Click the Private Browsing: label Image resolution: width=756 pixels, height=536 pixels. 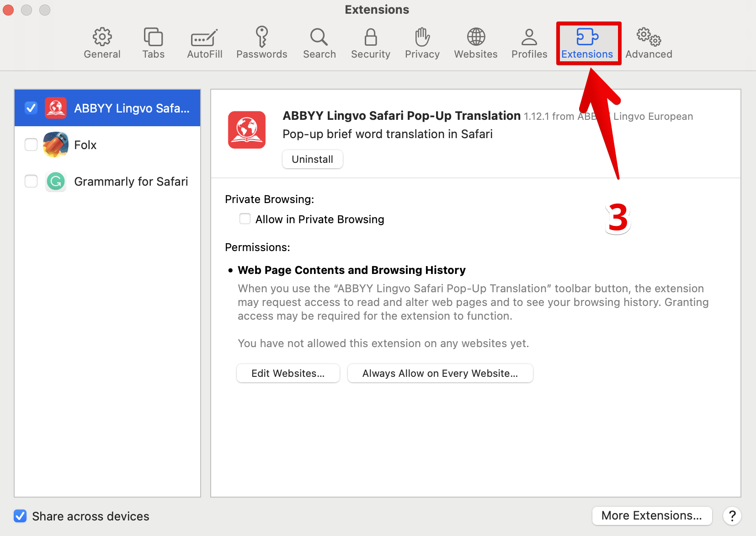point(270,199)
